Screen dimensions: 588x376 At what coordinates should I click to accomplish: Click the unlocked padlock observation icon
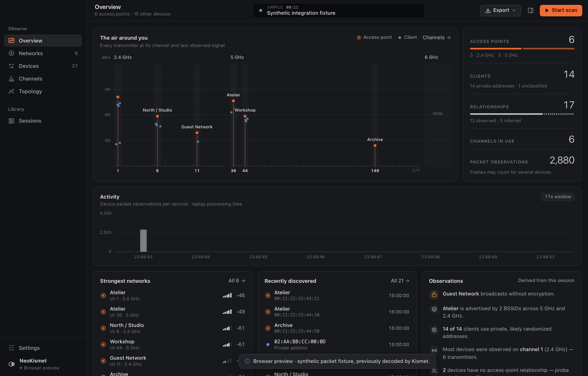click(x=434, y=294)
